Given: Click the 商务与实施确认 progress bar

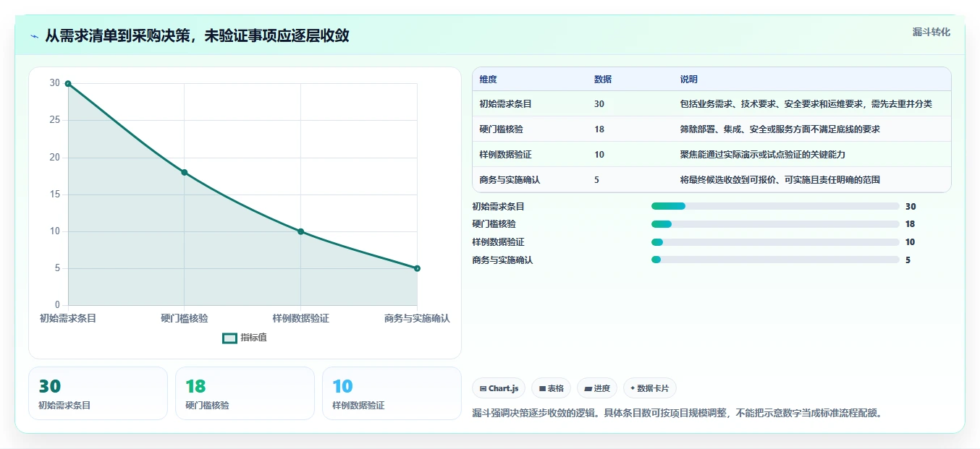Looking at the screenshot, I should 775,260.
